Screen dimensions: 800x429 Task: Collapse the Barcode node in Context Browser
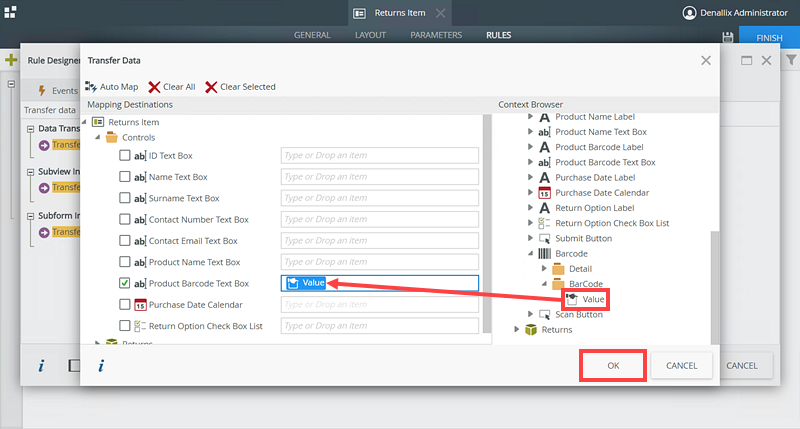(531, 253)
